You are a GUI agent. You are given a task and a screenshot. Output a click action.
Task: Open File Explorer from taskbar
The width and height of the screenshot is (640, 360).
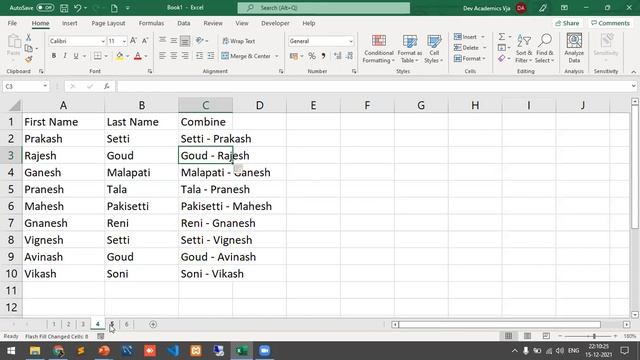pyautogui.click(x=35, y=351)
